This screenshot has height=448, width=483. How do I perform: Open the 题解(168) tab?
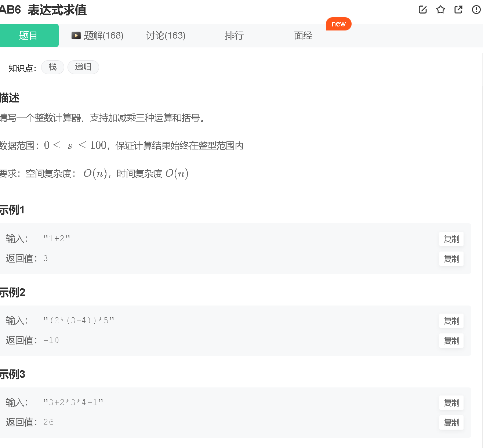[98, 36]
